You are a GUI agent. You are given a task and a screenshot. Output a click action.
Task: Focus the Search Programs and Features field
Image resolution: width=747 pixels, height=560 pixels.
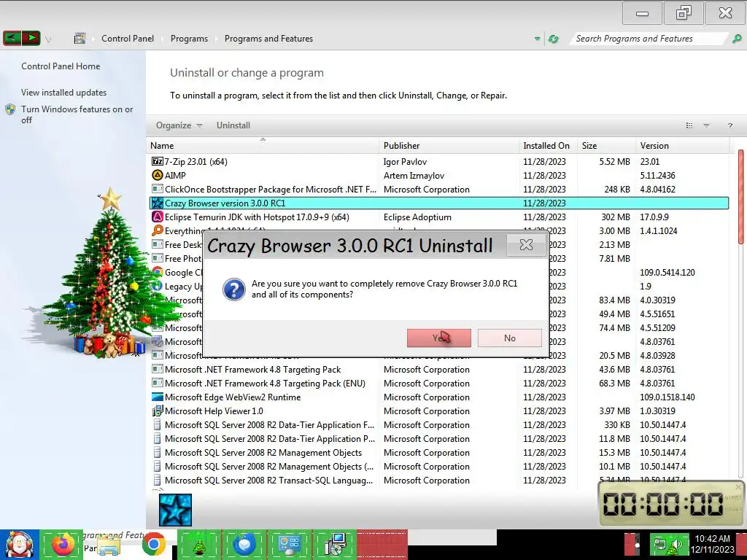click(x=648, y=39)
